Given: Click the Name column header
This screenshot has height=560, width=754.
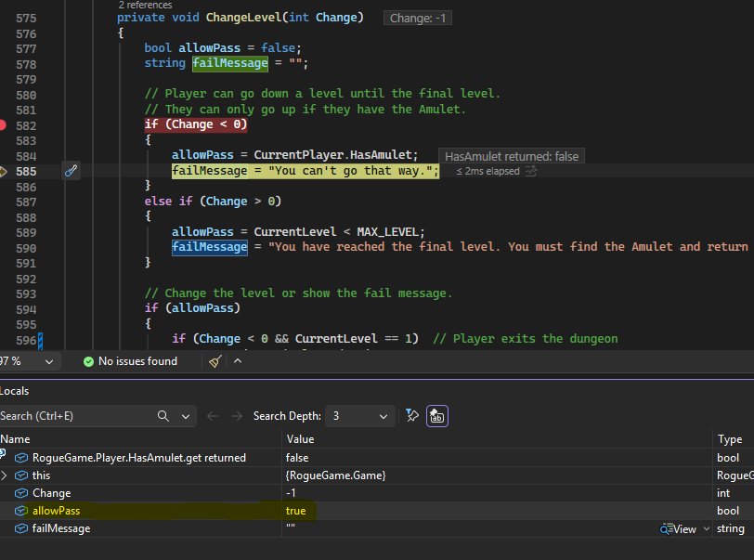Looking at the screenshot, I should point(15,439).
